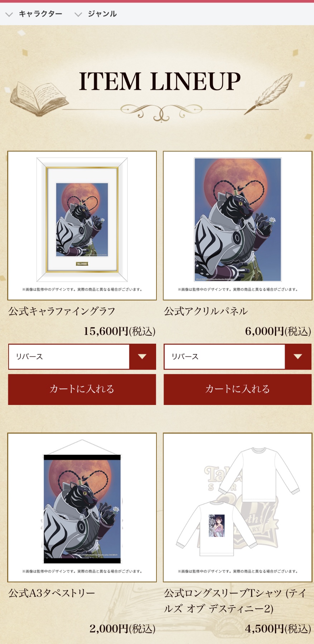This screenshot has height=644, width=314.
Task: Click the chevron icon beside ジャンル
Action: click(x=78, y=14)
